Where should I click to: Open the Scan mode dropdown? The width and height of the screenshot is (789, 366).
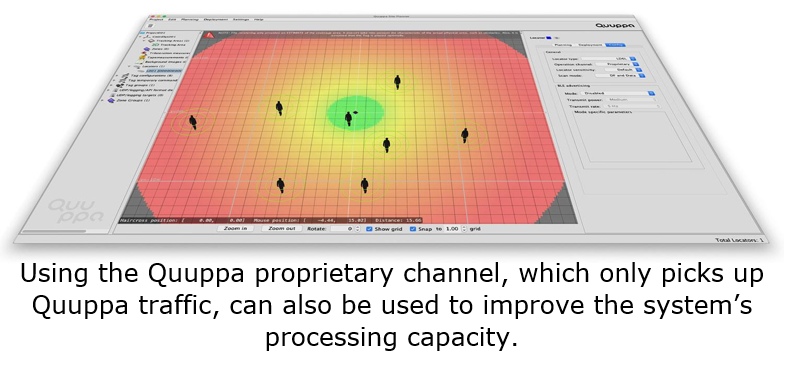(x=620, y=76)
